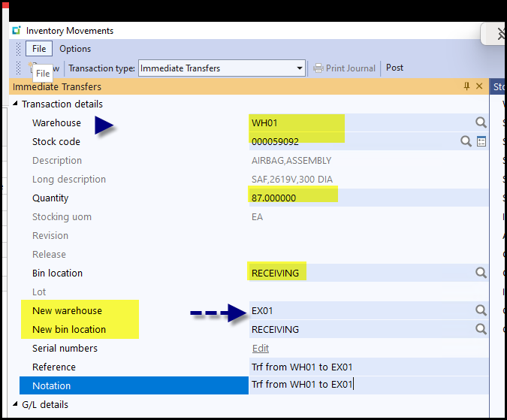Pin the Immediate Transfers panel
The height and width of the screenshot is (420, 507).
click(x=467, y=86)
